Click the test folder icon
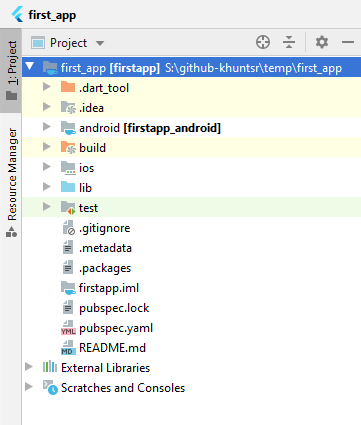Image resolution: width=361 pixels, height=425 pixels. pyautogui.click(x=68, y=208)
